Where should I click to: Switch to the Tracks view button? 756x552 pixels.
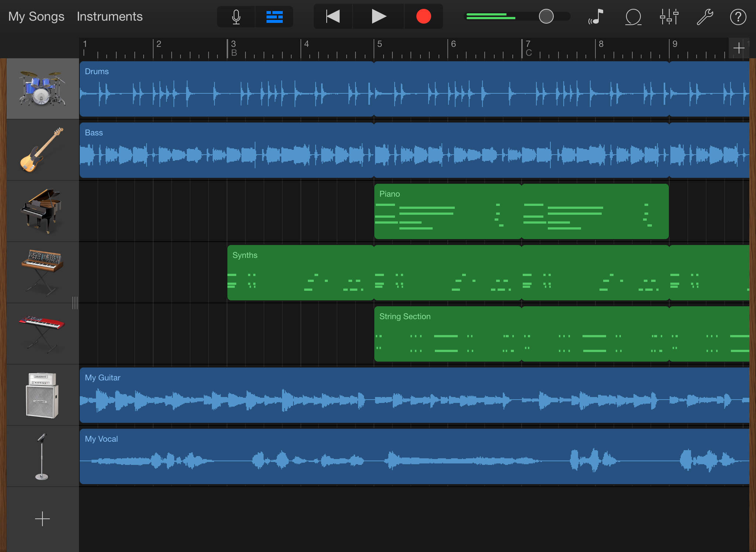point(274,17)
